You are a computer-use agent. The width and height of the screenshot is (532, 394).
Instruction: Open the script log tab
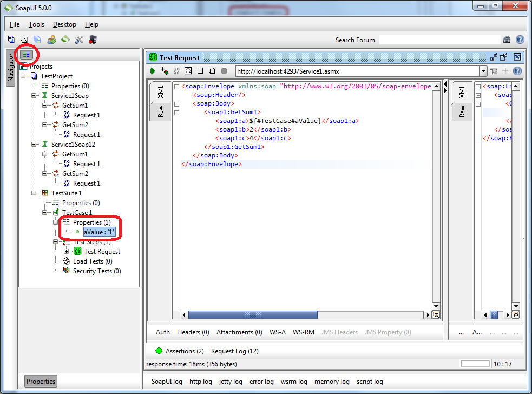pyautogui.click(x=370, y=382)
